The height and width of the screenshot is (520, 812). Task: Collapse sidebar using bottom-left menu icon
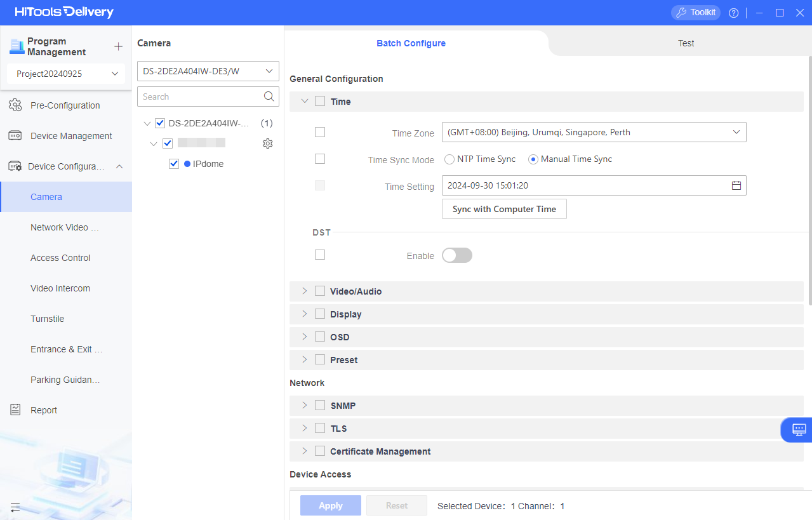point(15,507)
